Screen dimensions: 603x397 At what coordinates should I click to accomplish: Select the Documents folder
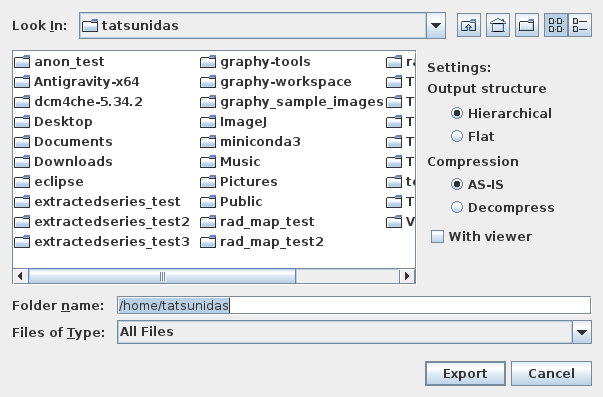coord(63,142)
